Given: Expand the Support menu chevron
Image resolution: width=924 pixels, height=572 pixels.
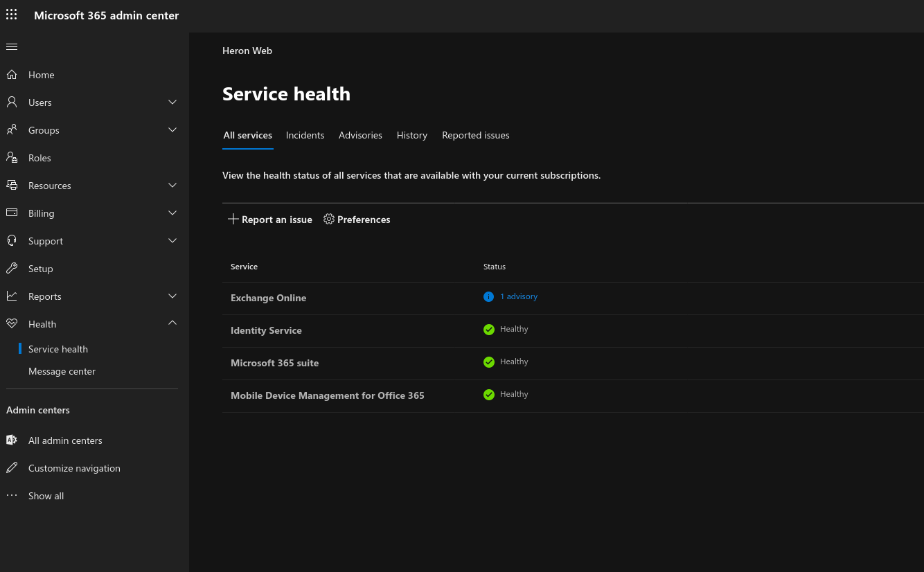Looking at the screenshot, I should click(172, 240).
